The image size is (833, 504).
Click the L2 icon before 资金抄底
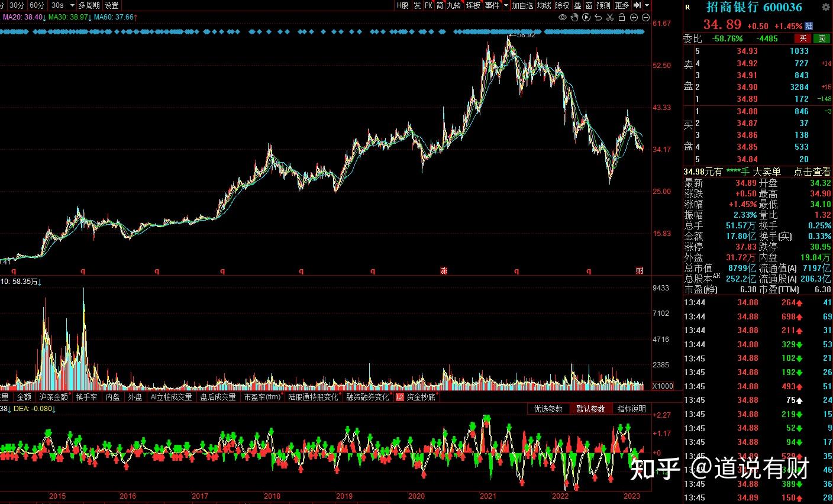[x=399, y=397]
